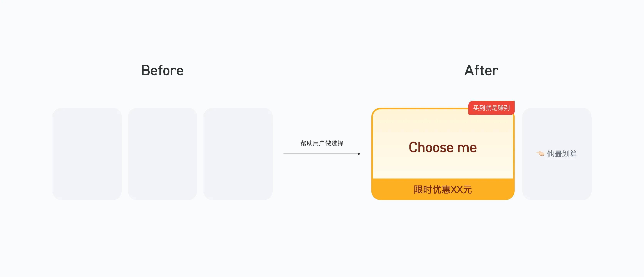
Task: Click the 他最划算 text label
Action: 562,154
